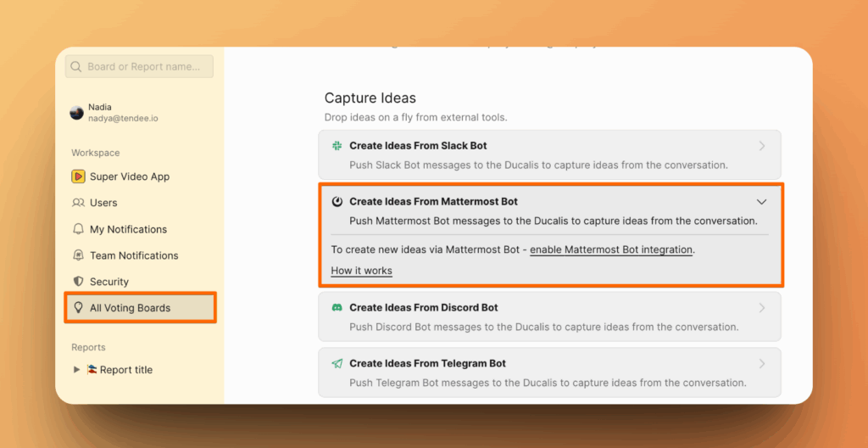This screenshot has height=448, width=868.
Task: Click enable Mattermost Bot integration link
Action: 611,249
